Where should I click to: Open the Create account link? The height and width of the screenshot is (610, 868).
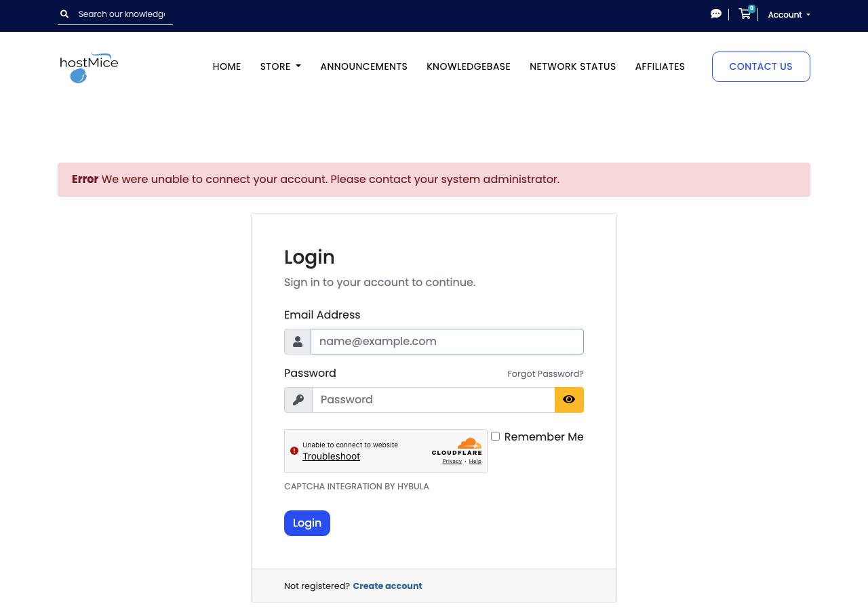tap(387, 586)
